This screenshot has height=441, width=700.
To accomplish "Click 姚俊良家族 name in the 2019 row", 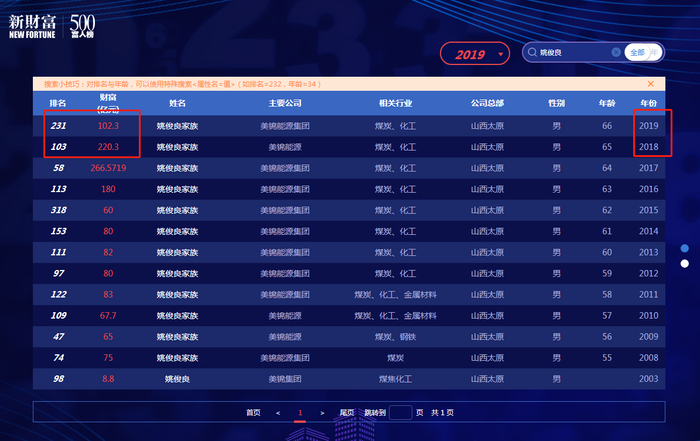I will pyautogui.click(x=177, y=126).
